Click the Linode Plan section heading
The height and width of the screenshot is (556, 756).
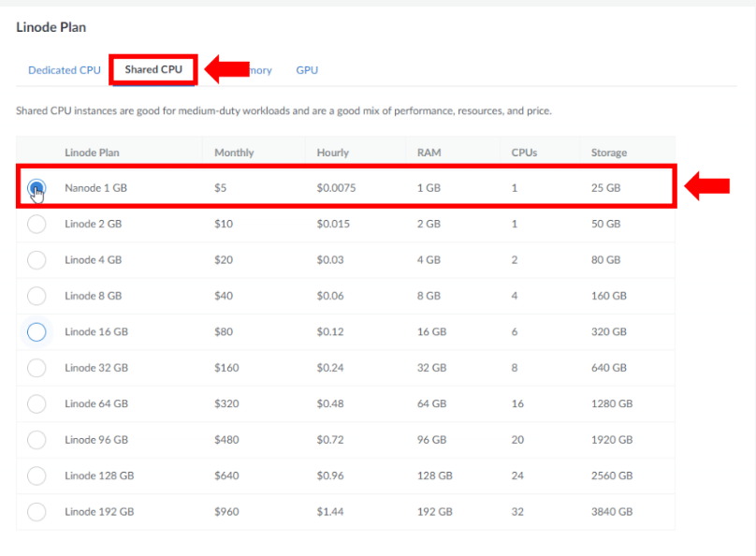[x=51, y=27]
